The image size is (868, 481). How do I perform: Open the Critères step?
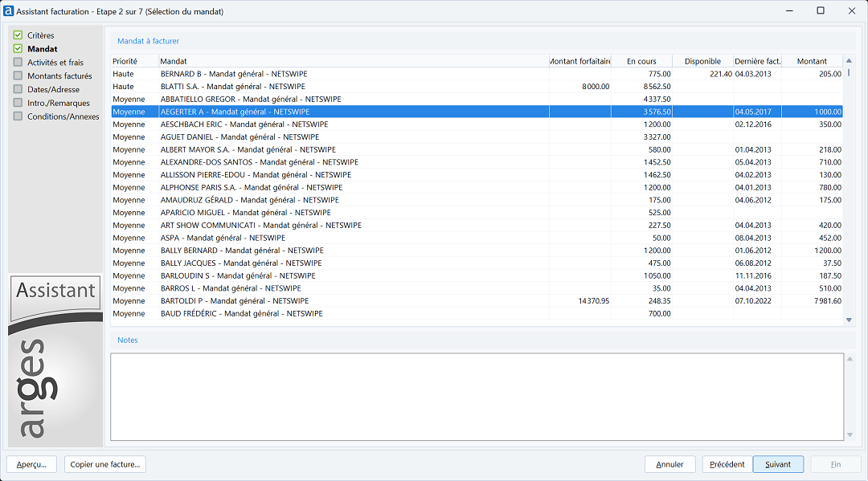tap(41, 35)
